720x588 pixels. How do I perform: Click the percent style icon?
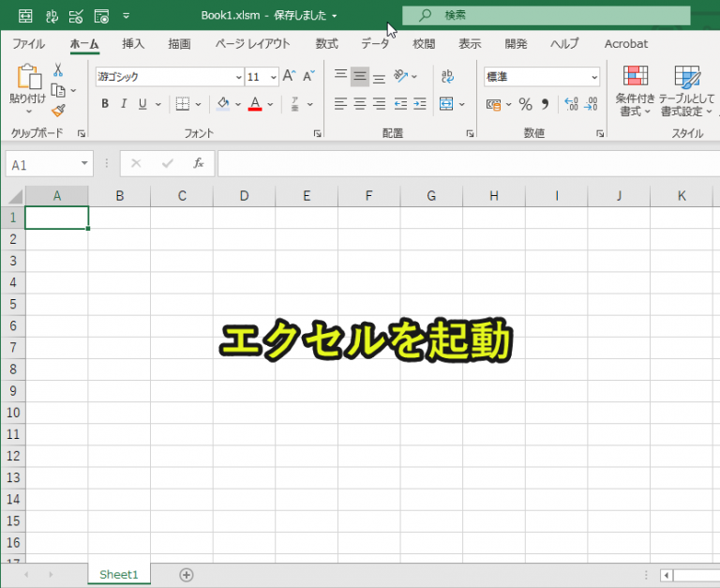pyautogui.click(x=525, y=104)
